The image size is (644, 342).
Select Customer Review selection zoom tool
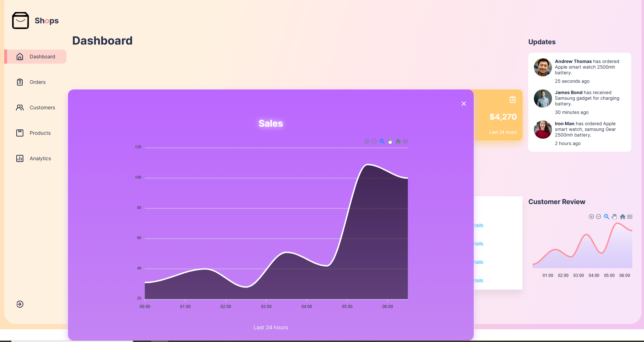coord(606,216)
